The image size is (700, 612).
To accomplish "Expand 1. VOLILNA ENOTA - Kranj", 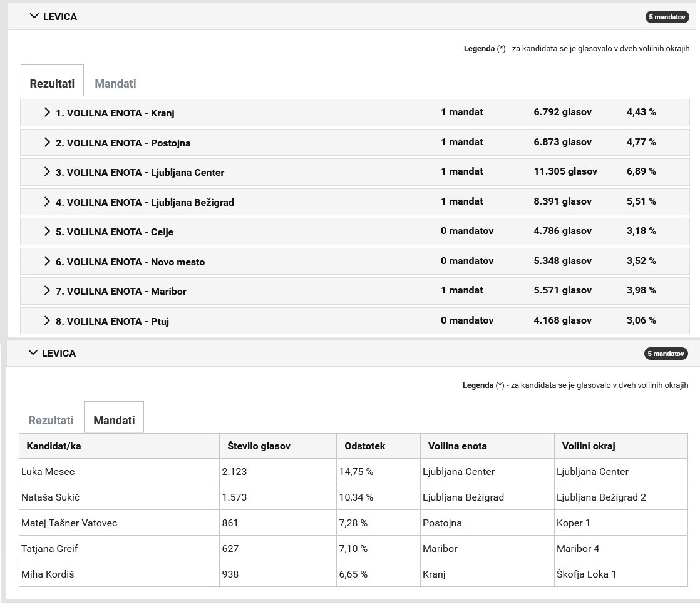I will [x=355, y=113].
